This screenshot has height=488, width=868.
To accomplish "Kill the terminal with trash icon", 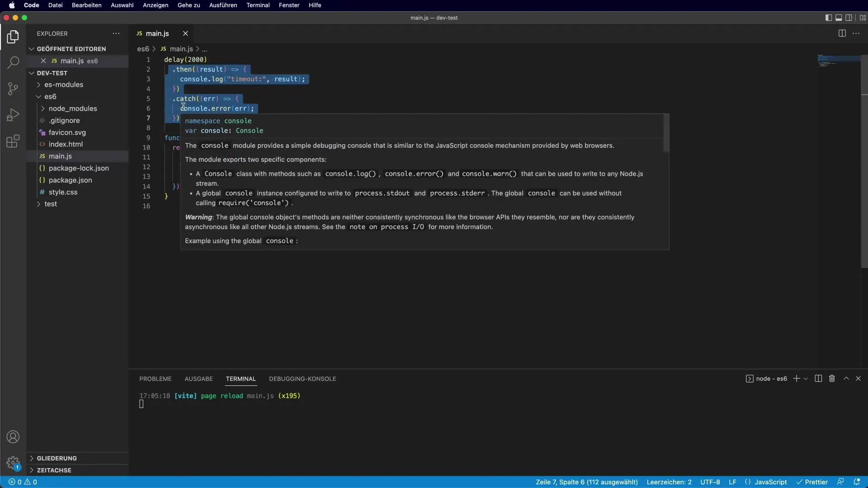I will click(832, 379).
